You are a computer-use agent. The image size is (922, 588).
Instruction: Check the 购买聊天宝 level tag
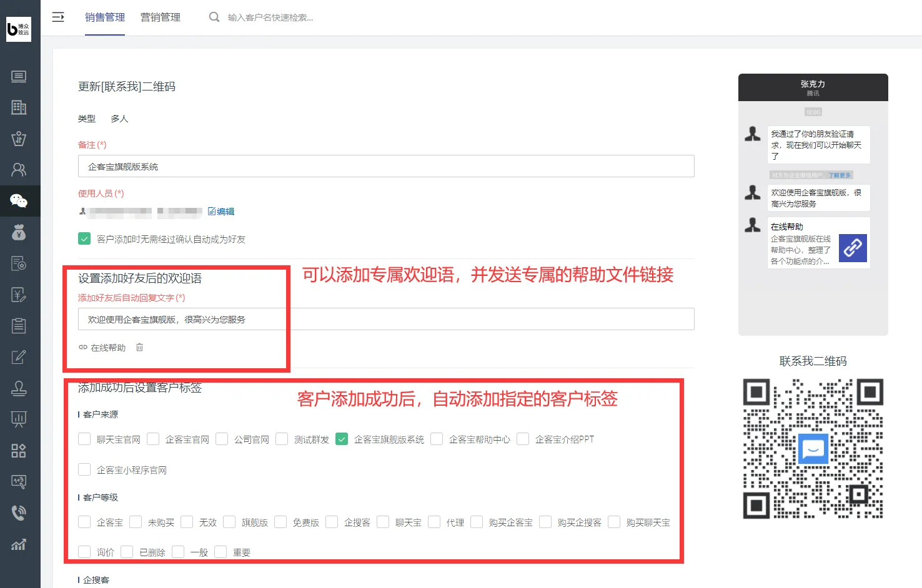pos(614,522)
